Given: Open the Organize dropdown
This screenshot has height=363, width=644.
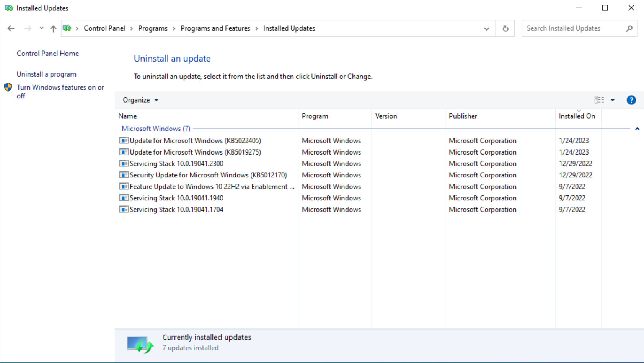Looking at the screenshot, I should (x=140, y=100).
